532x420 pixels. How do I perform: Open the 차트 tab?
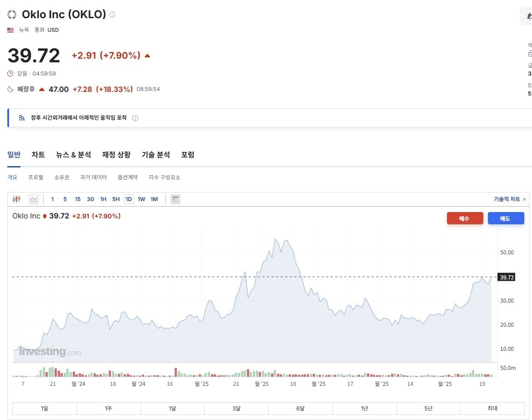38,155
